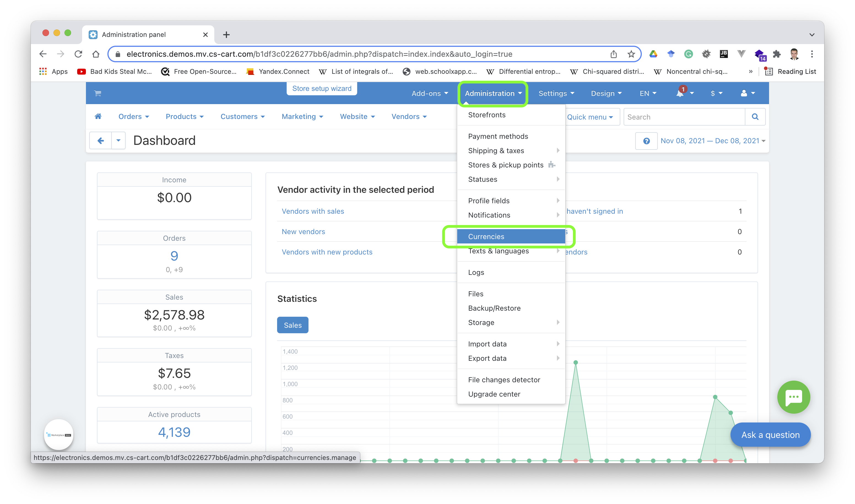Expand the Notifications submenu arrow
855x504 pixels.
pyautogui.click(x=557, y=215)
